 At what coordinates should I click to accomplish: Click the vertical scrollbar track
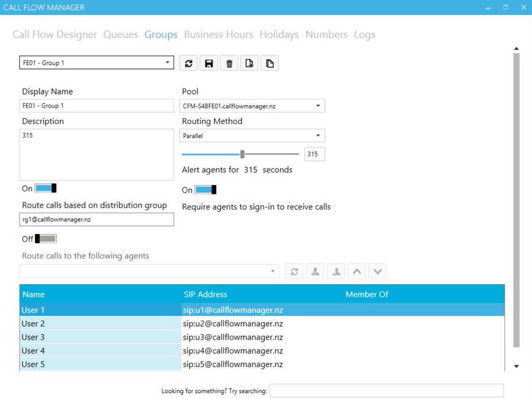516,200
